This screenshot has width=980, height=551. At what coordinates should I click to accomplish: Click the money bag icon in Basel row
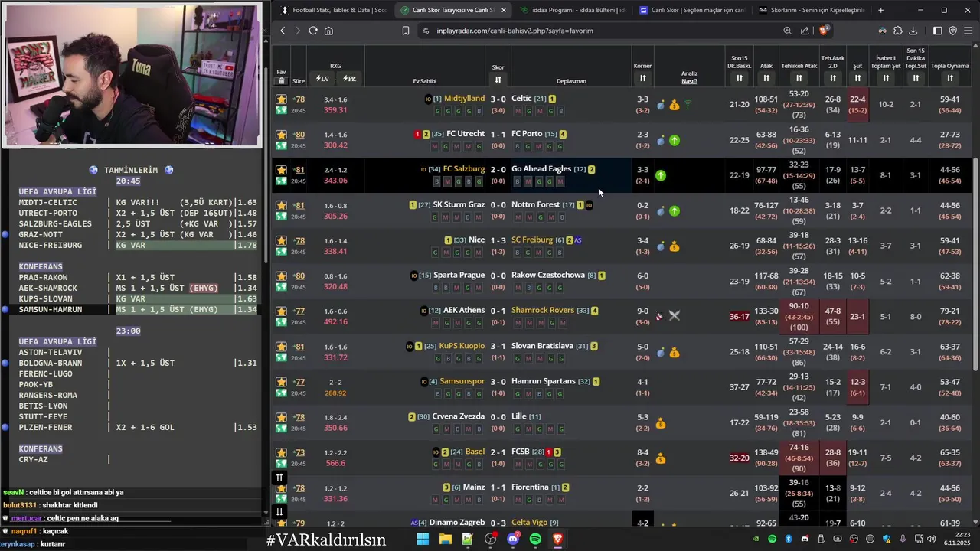[661, 458]
